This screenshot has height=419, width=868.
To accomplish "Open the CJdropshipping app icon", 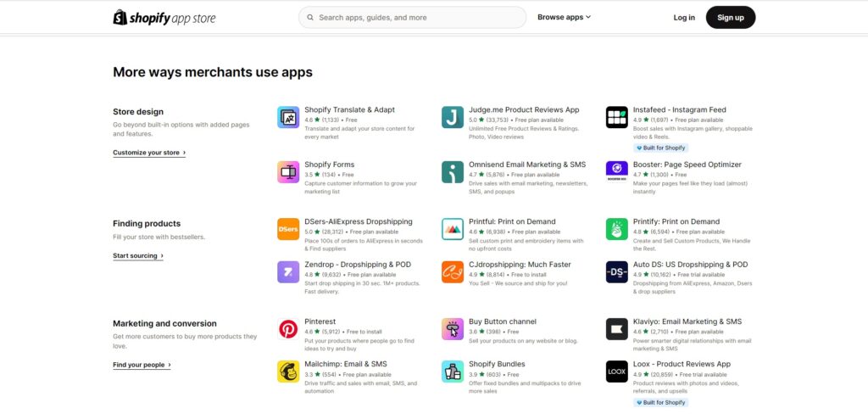I will point(453,272).
